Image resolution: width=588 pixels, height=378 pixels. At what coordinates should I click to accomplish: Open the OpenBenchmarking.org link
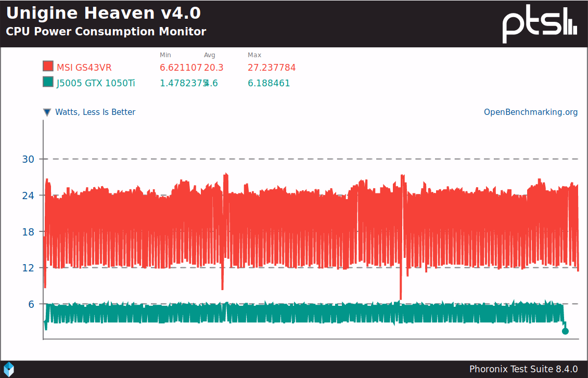pos(531,112)
